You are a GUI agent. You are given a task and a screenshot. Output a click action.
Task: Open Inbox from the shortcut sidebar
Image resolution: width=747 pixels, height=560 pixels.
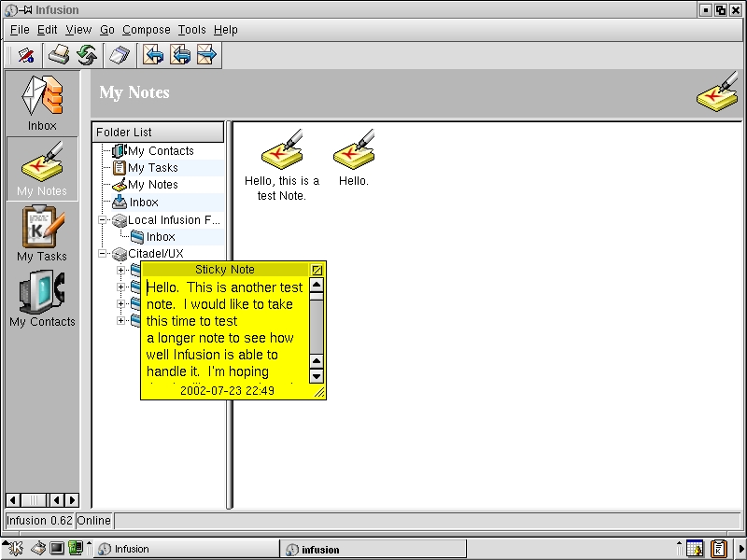click(42, 104)
